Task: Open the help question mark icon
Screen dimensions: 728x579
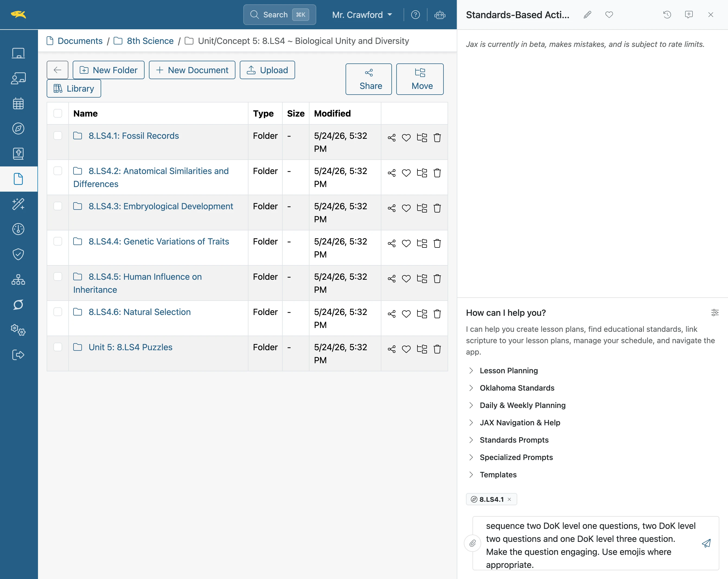Action: tap(415, 15)
